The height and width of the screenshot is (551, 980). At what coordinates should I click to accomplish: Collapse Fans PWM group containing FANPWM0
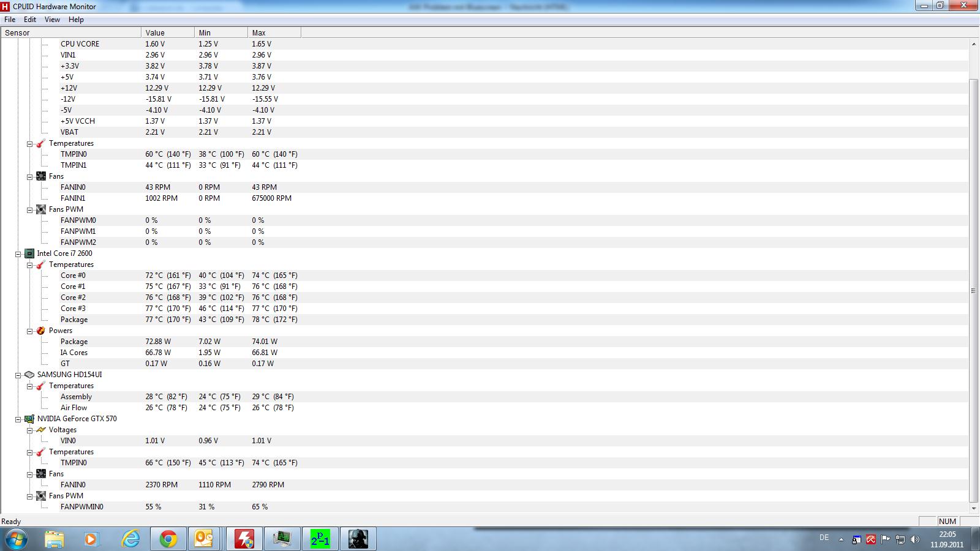[x=29, y=209]
